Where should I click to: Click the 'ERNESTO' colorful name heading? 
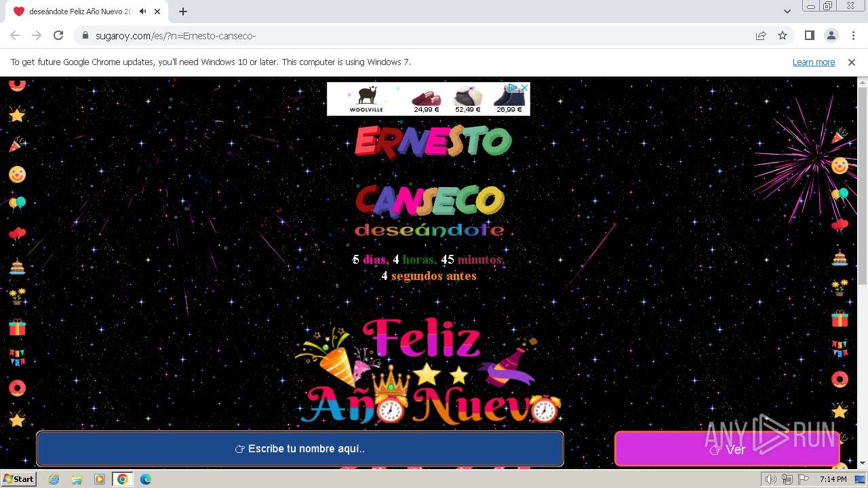433,141
